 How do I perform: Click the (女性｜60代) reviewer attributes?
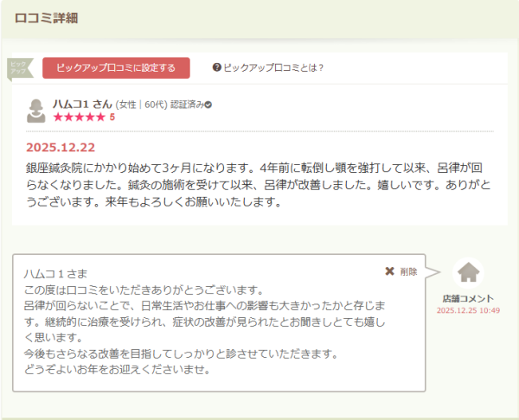coord(141,105)
